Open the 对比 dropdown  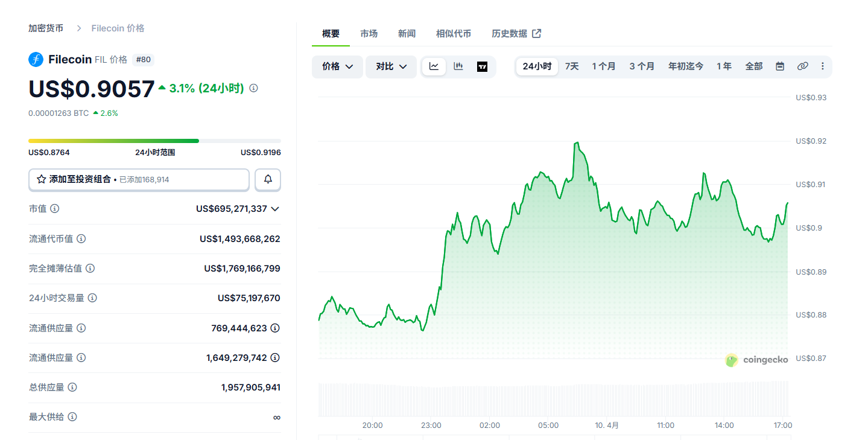coord(391,66)
